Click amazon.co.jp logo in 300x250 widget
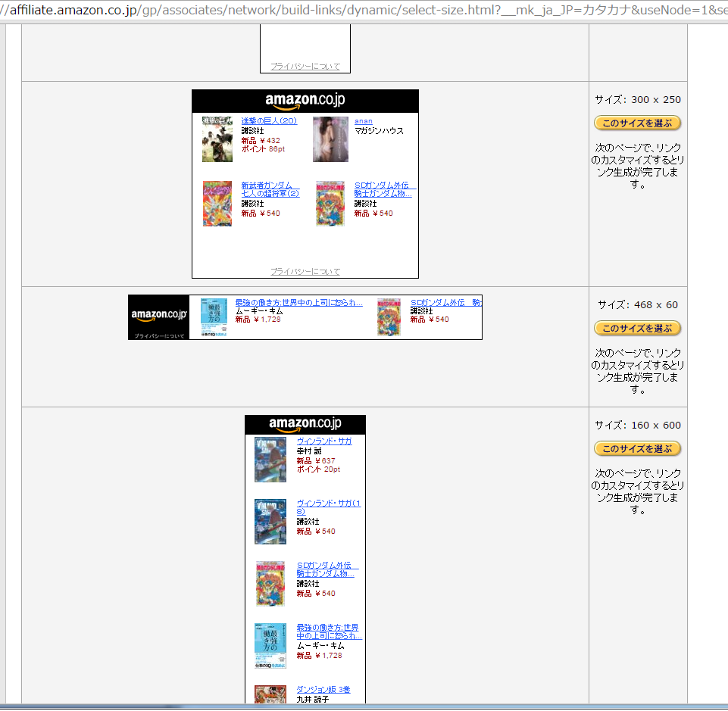The height and width of the screenshot is (711, 728). tap(305, 101)
